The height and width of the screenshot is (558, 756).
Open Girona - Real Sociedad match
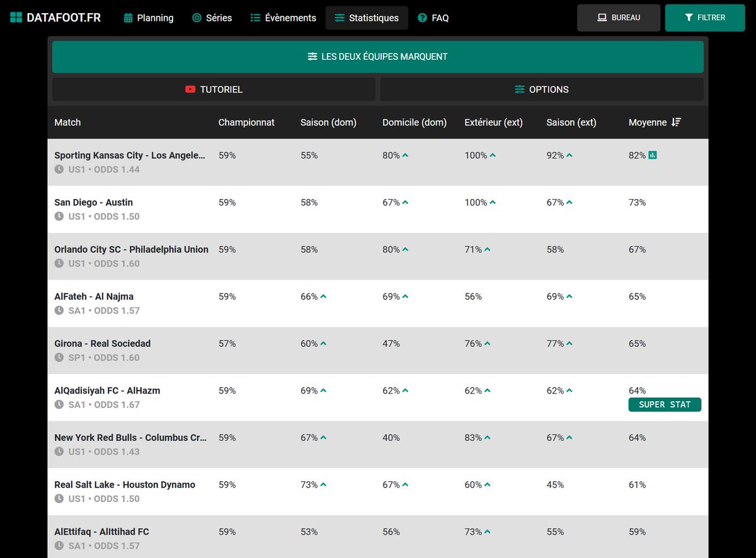click(102, 343)
